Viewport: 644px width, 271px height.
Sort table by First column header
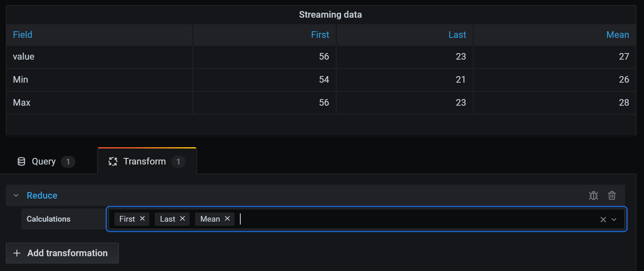320,35
